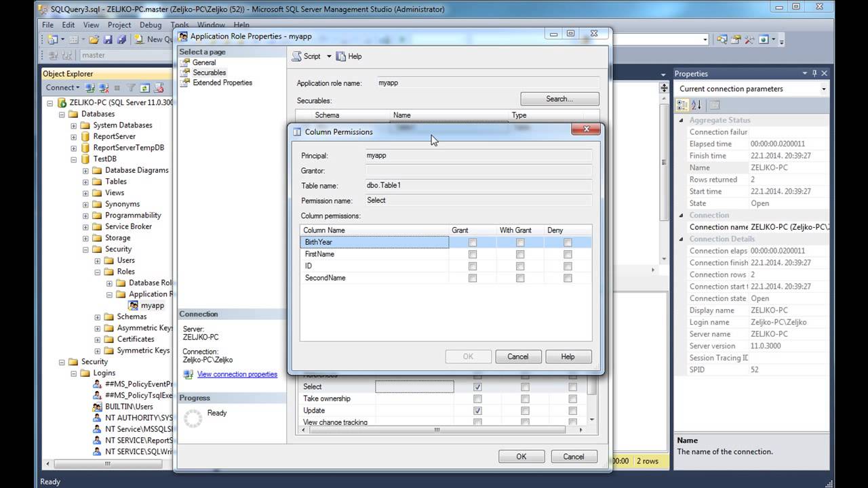Click the Search... button for securables
868x488 pixels.
click(559, 99)
